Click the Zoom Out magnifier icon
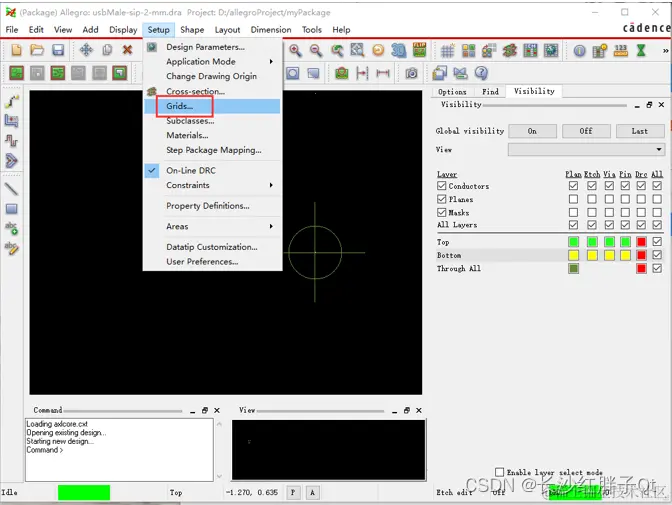672x505 pixels. [x=316, y=51]
